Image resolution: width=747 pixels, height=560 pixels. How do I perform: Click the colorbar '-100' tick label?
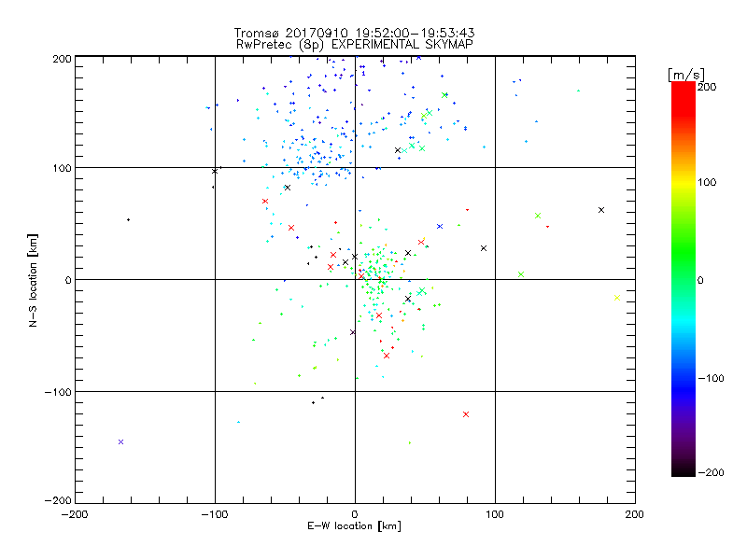click(711, 378)
